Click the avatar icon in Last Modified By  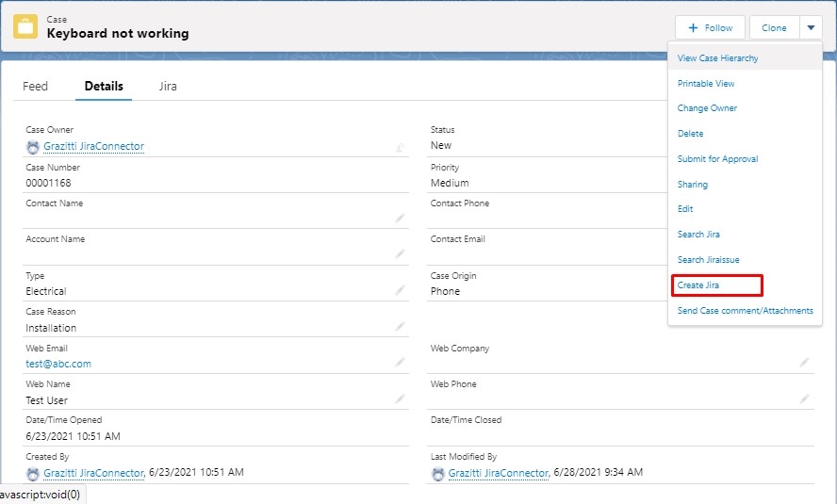(437, 474)
